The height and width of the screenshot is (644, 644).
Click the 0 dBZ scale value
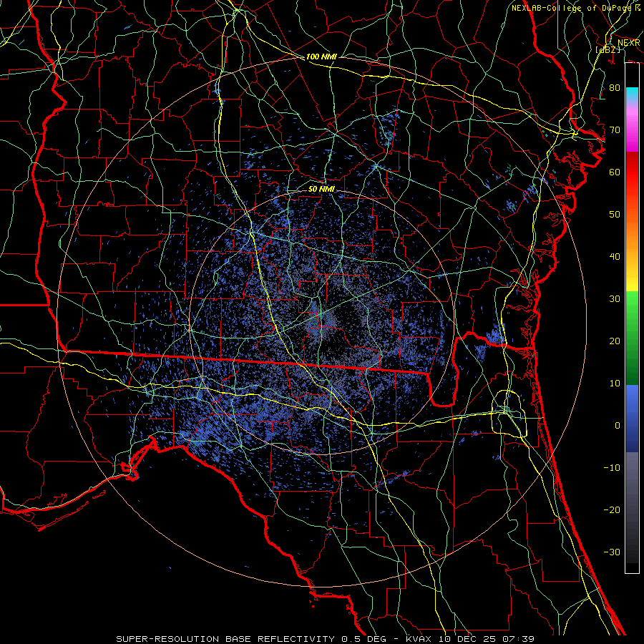click(x=618, y=426)
